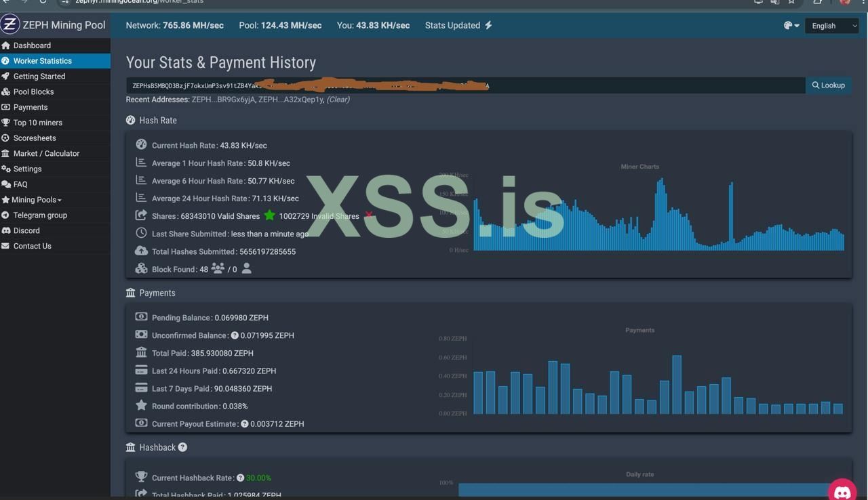
Task: Click the Lookup button
Action: coord(829,85)
